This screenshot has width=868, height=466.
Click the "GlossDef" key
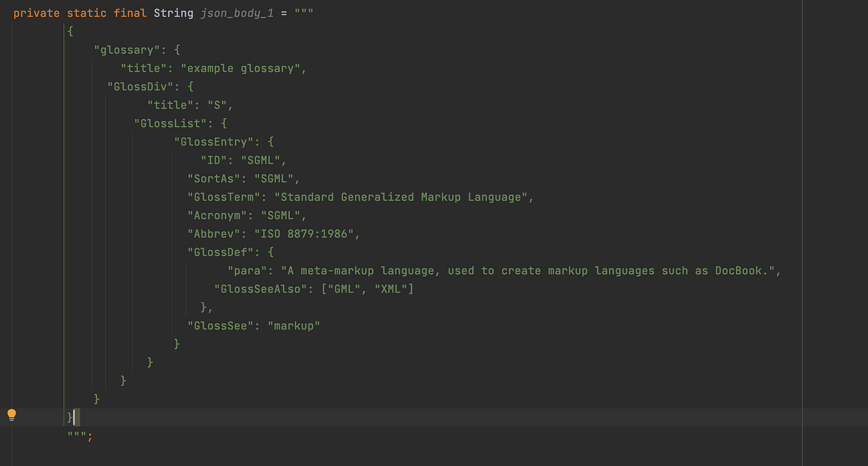(221, 253)
